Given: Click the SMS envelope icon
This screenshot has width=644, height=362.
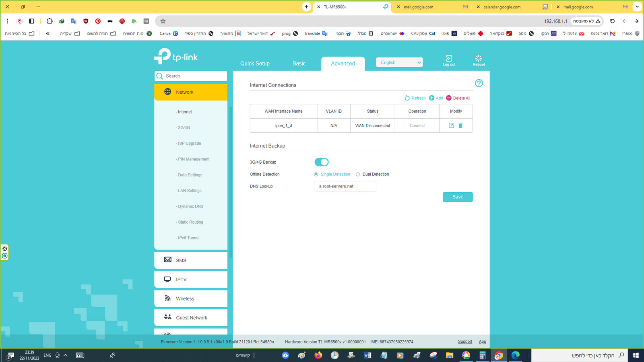Looking at the screenshot, I should coord(167,260).
